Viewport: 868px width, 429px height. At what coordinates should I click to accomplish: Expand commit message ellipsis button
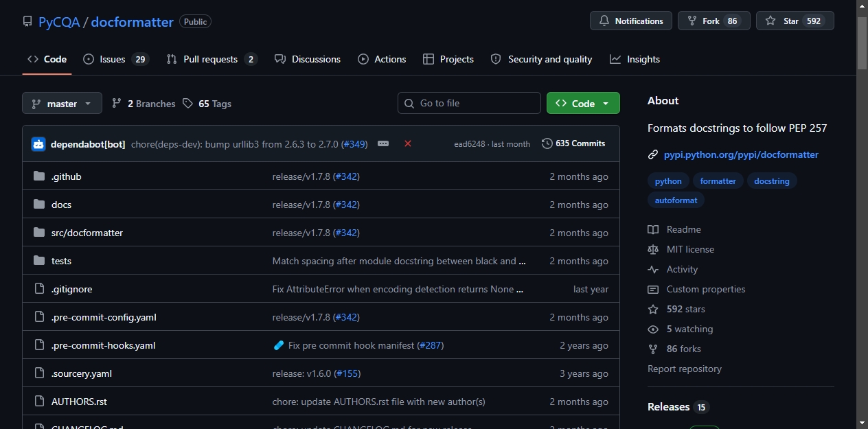pos(383,143)
